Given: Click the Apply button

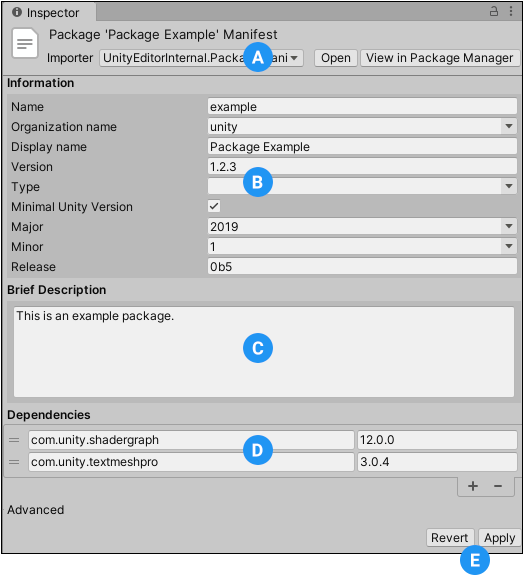Looking at the screenshot, I should click(x=499, y=538).
